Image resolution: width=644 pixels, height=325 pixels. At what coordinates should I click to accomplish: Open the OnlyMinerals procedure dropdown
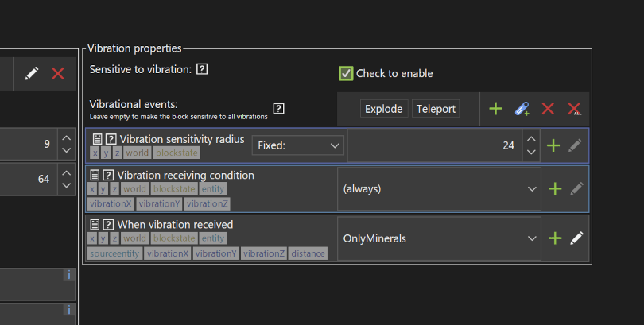point(439,238)
